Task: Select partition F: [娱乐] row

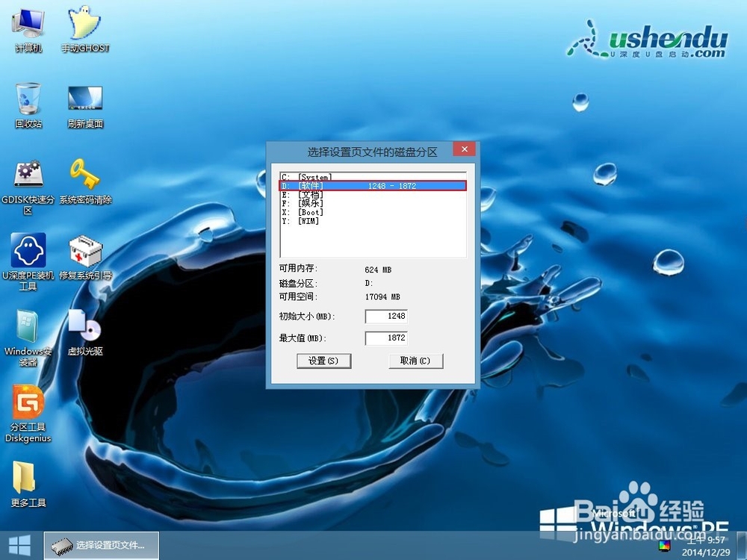Action: click(x=373, y=203)
